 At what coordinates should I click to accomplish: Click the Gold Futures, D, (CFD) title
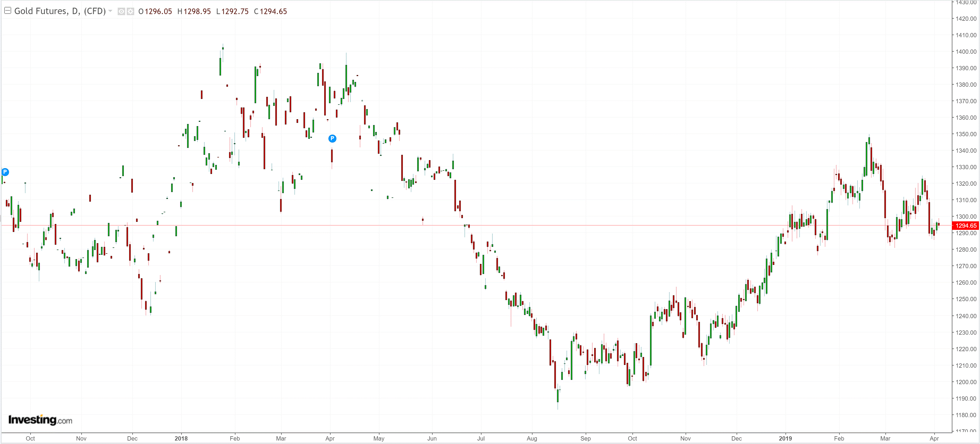coord(60,11)
